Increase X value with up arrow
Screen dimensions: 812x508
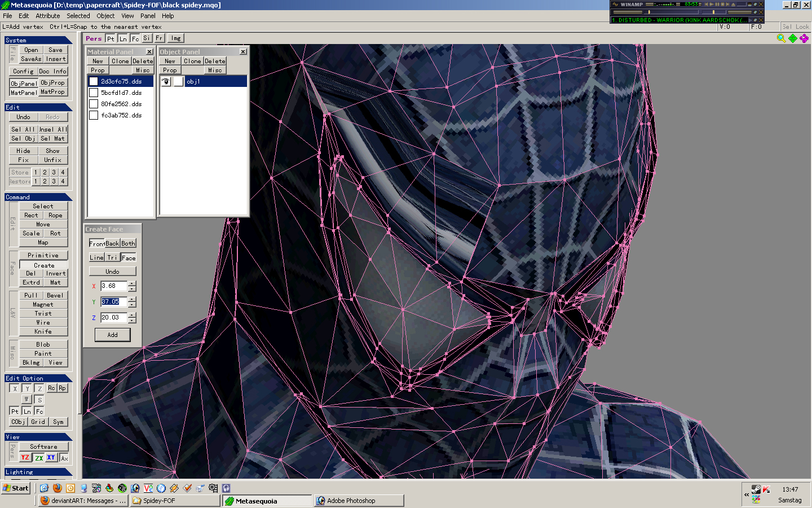[x=132, y=283]
